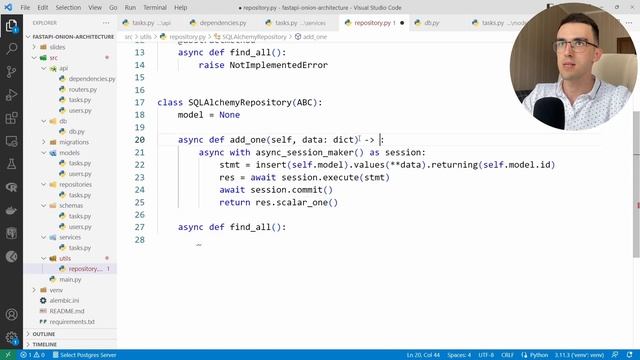This screenshot has height=360, width=640.
Task: Open the View menu
Action: point(95,7)
